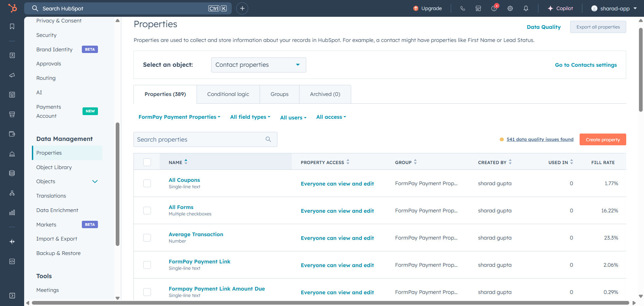Open the All field types filter
The image size is (644, 306).
coord(250,117)
